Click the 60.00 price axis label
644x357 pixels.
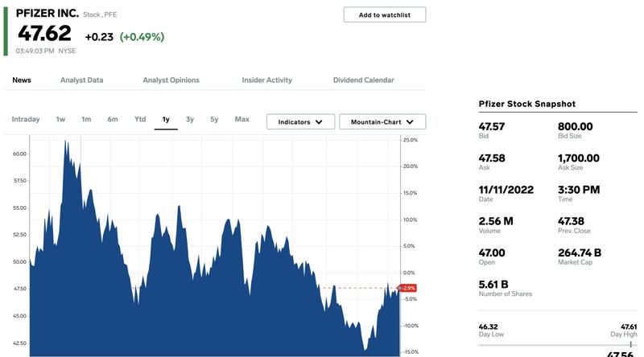19,154
